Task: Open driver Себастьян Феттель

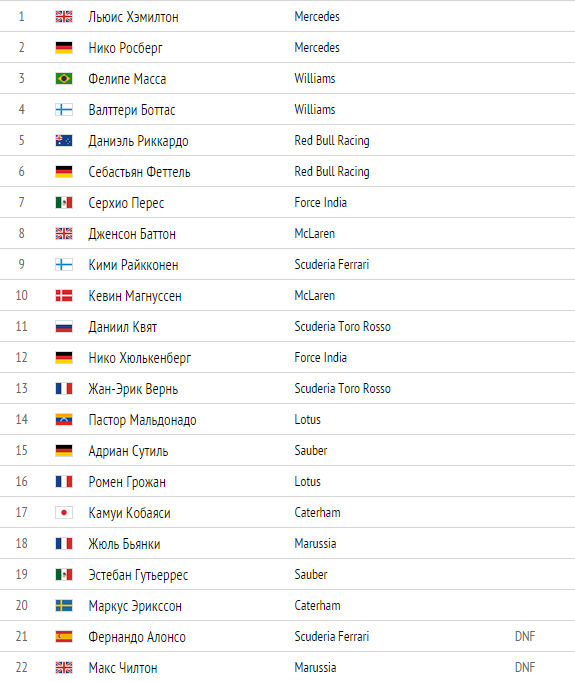Action: (139, 172)
